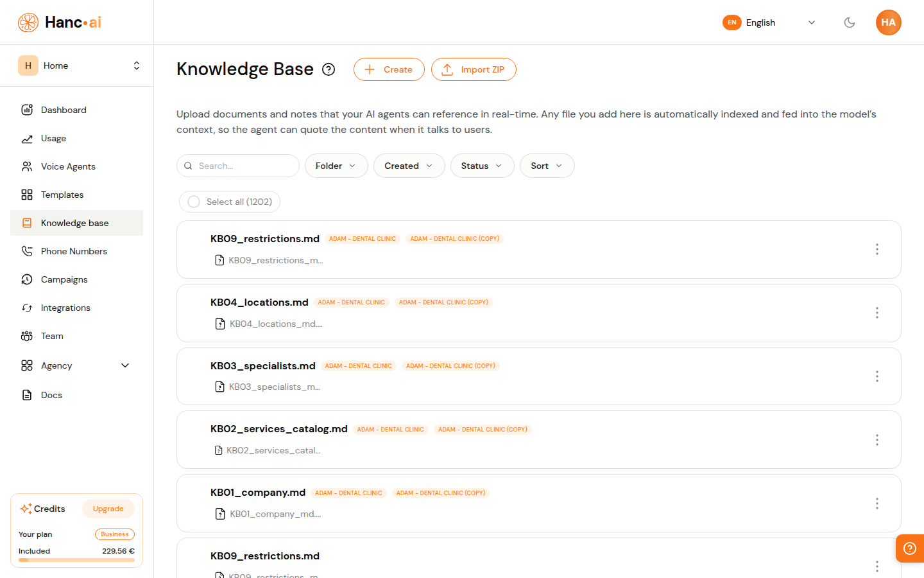Click the help question mark beside Knowledge Base
This screenshot has height=578, width=924.
pos(328,69)
